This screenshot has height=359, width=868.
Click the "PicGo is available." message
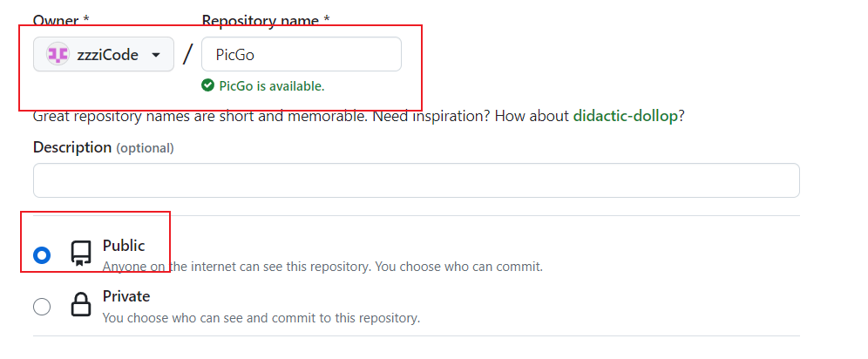[x=271, y=85]
